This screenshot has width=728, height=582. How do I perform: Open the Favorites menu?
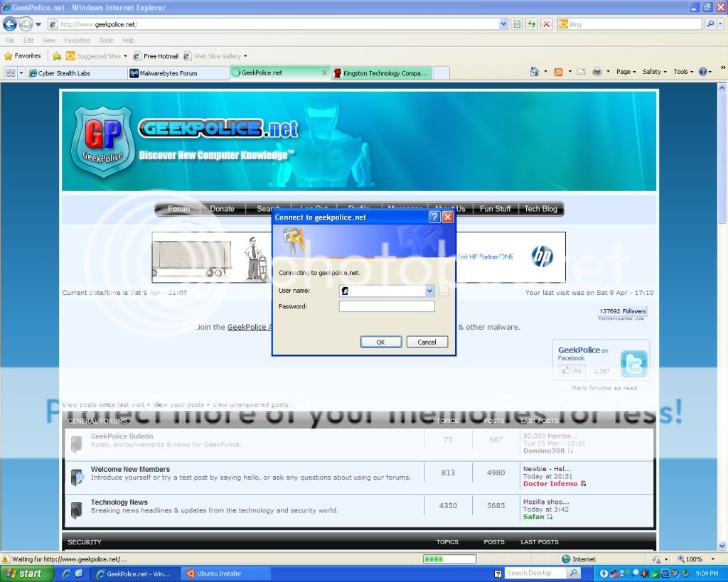77,41
